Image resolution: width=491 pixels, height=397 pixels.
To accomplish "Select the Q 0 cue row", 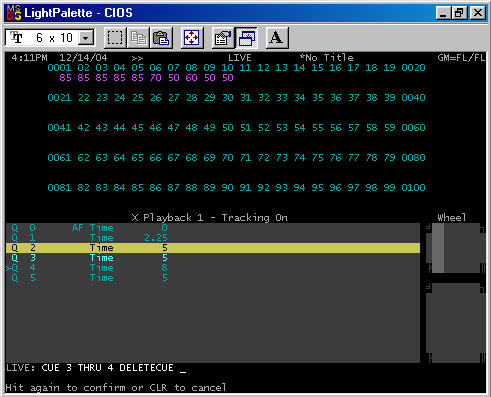I will (x=213, y=228).
